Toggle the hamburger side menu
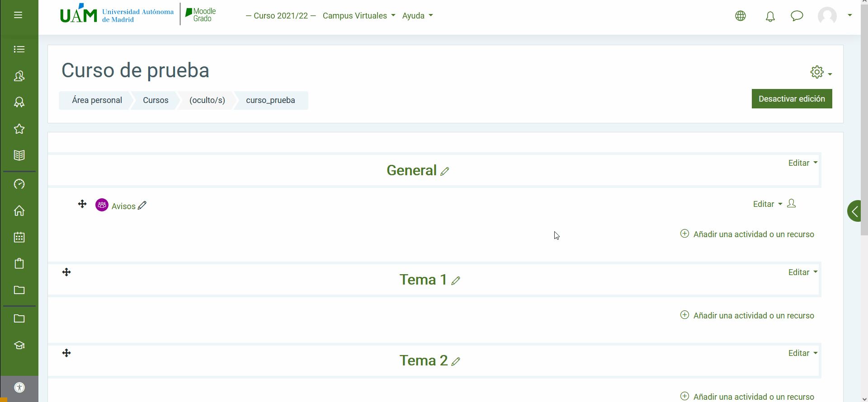The image size is (868, 402). click(18, 15)
